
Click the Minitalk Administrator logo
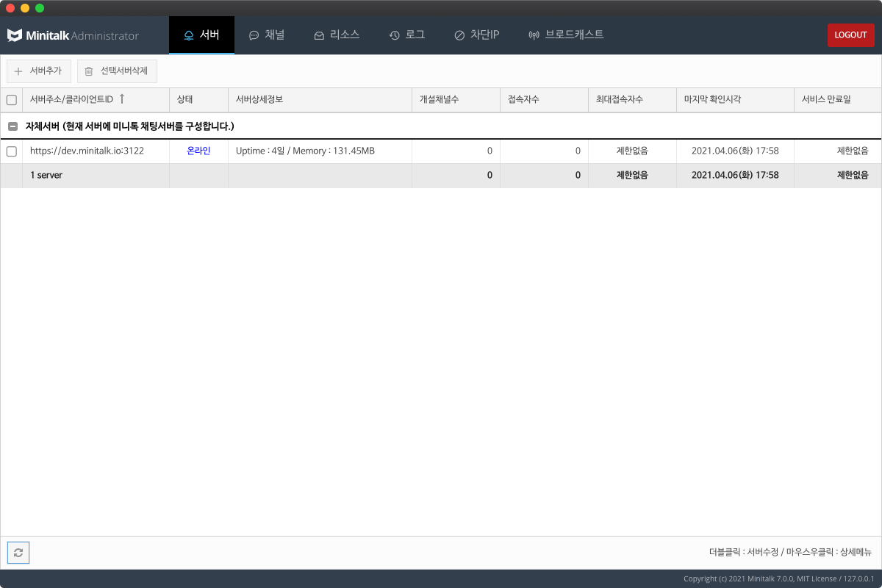click(x=73, y=35)
